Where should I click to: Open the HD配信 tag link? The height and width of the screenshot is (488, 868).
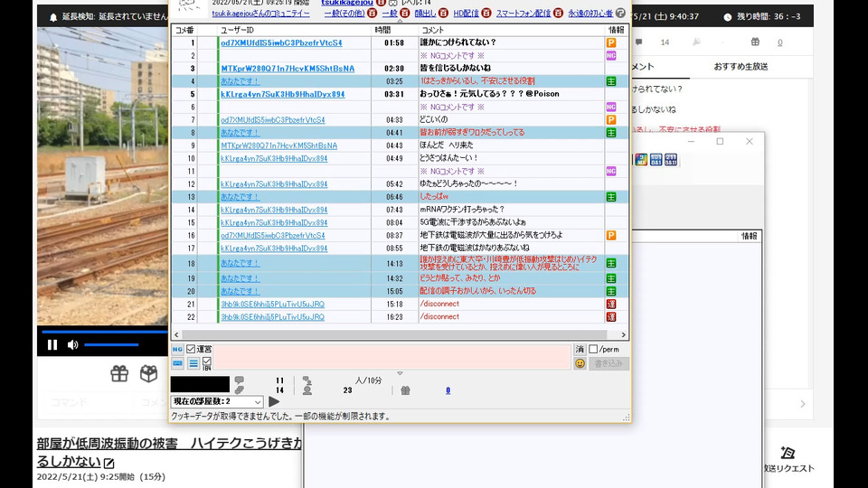[x=467, y=14]
